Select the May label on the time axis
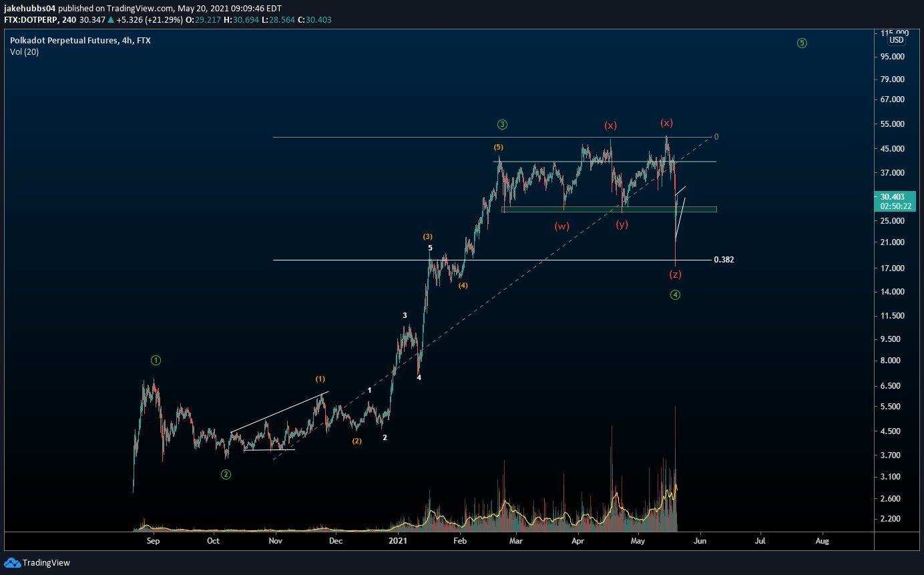The image size is (924, 575). [638, 541]
